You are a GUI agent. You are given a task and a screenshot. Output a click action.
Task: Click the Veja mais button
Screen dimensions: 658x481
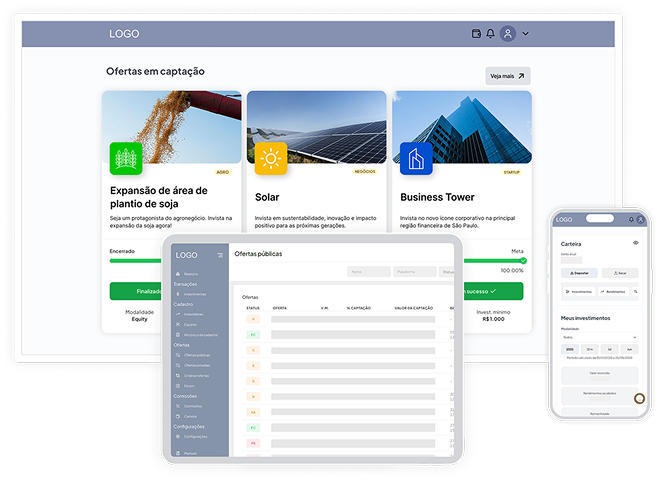tap(508, 76)
